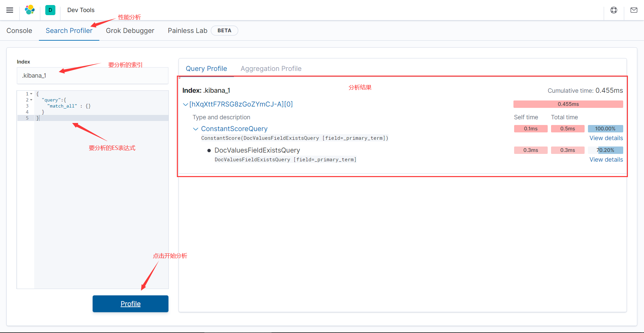
Task: Click the BETA badge next to Painless Lab
Action: pos(224,30)
